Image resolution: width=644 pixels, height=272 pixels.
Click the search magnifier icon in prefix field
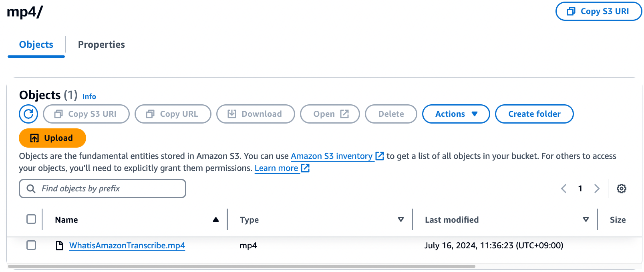31,189
